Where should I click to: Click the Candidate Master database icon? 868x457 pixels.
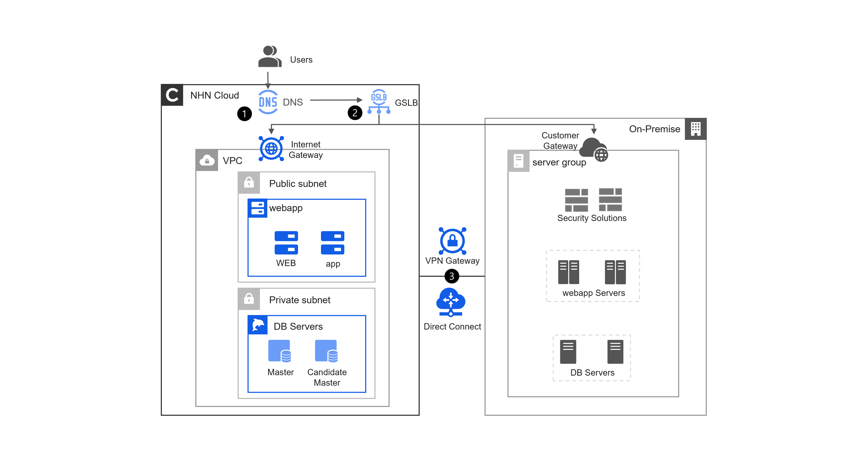click(x=326, y=351)
